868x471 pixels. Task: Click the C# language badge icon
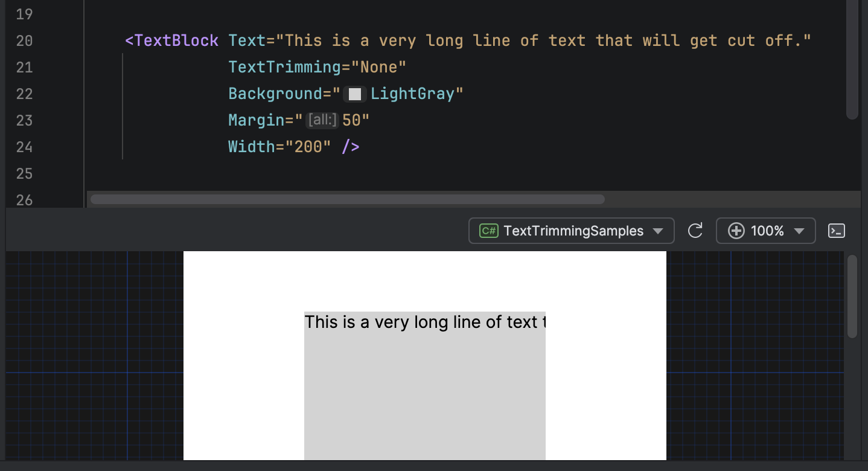(x=488, y=231)
